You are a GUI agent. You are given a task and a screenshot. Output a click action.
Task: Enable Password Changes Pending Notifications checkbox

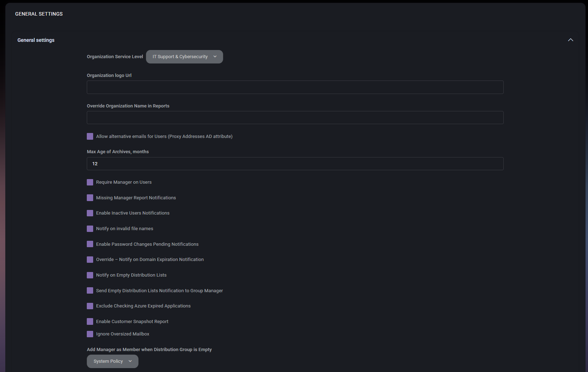[x=90, y=244]
